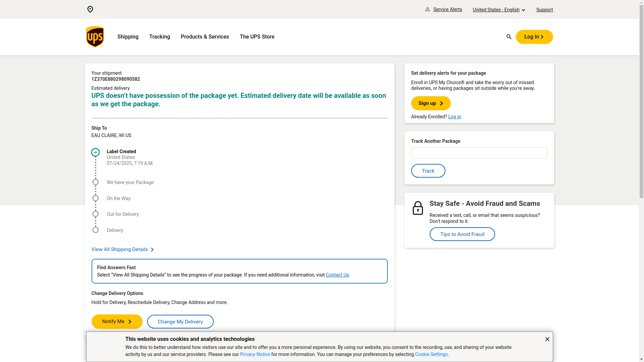Viewport: 644px width, 362px height.
Task: Click the Change My Delivery button
Action: coord(180,322)
